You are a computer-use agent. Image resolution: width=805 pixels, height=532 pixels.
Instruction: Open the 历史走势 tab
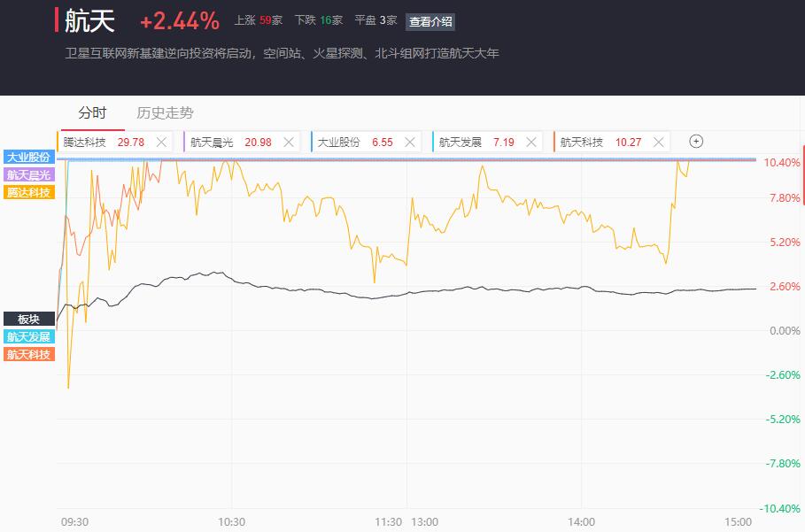165,112
